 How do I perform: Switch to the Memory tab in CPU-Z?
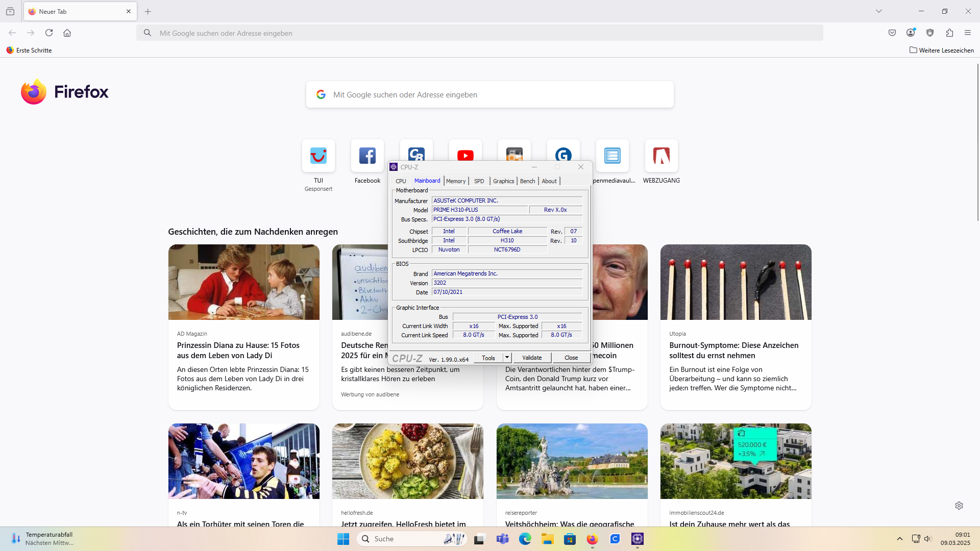click(x=455, y=181)
